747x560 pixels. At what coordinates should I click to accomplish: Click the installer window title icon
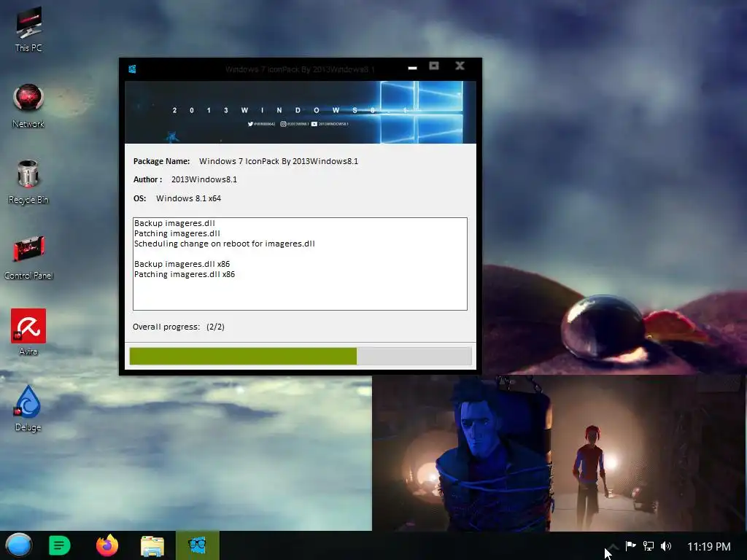133,69
